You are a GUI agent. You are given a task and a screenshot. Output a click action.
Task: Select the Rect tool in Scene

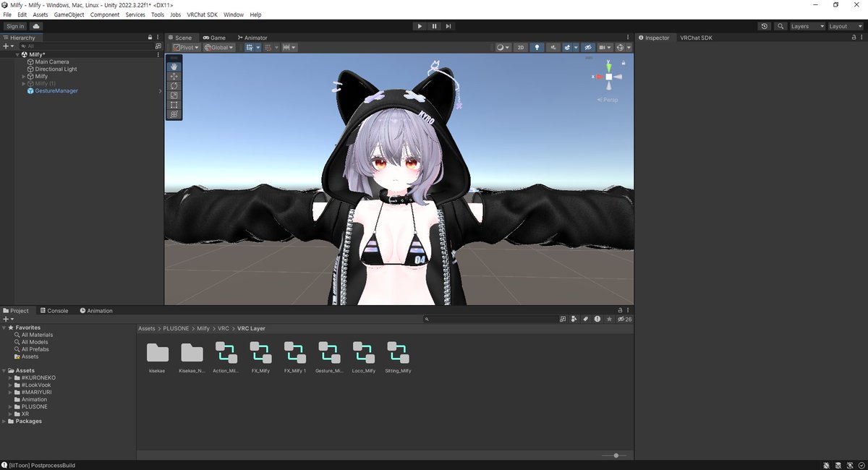[x=174, y=104]
